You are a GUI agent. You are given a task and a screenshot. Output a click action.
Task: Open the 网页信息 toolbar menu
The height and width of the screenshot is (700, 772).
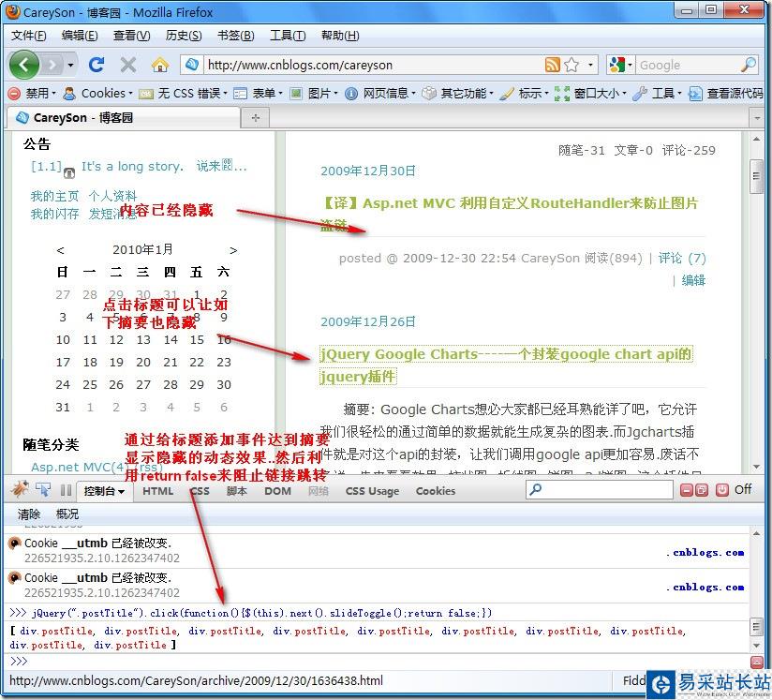380,93
